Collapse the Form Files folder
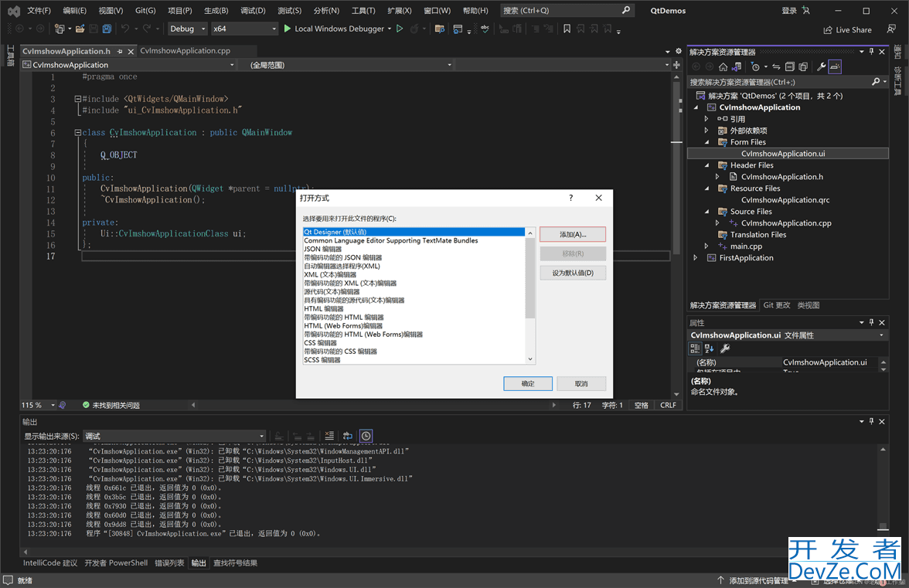Image resolution: width=909 pixels, height=588 pixels. [706, 142]
